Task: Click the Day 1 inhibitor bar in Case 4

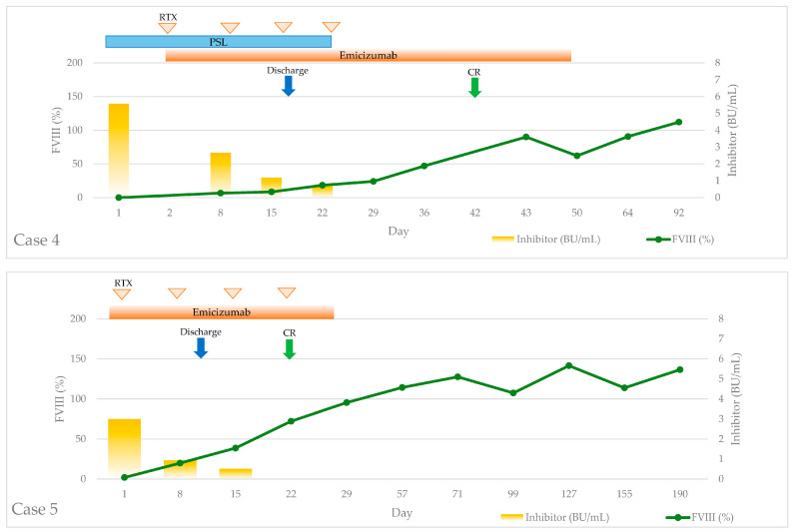Action: 119,150
